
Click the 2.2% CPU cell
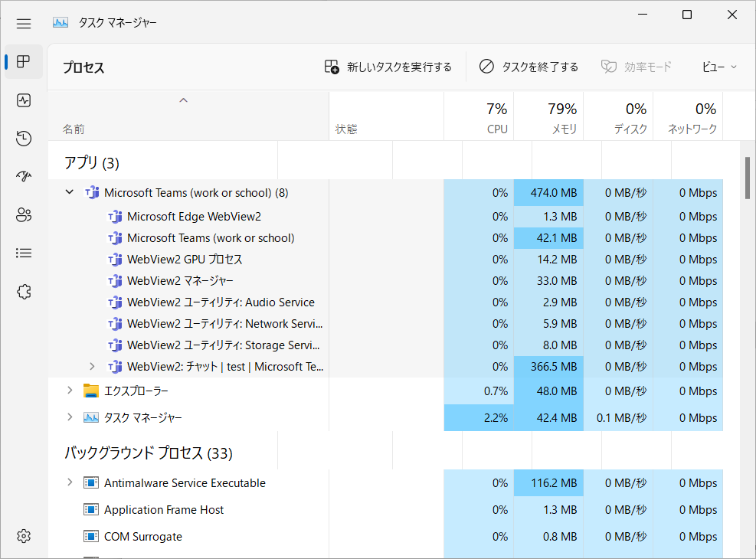pos(479,418)
